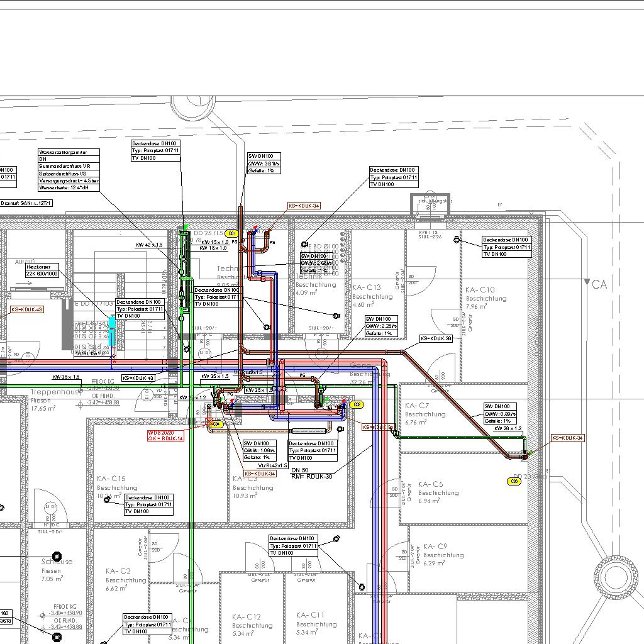This screenshot has height=644, width=644.
Task: Select the cyan radiator symbol in stairwell
Action: pos(112,331)
